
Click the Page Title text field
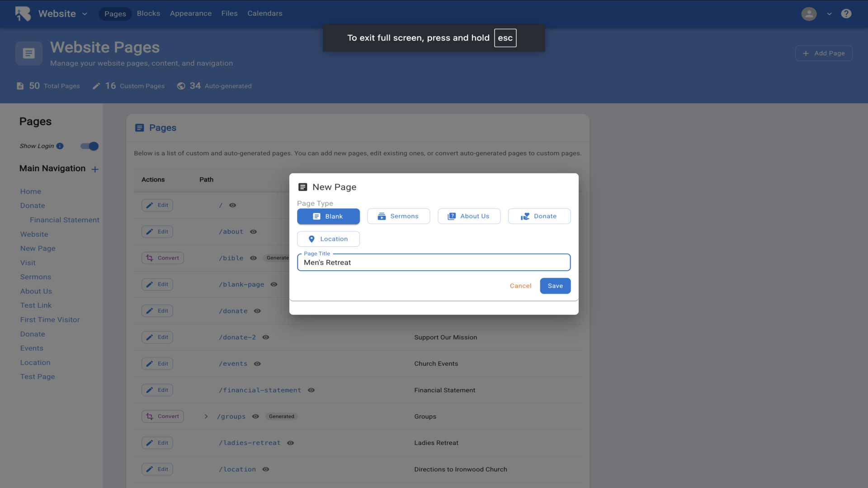coord(433,263)
